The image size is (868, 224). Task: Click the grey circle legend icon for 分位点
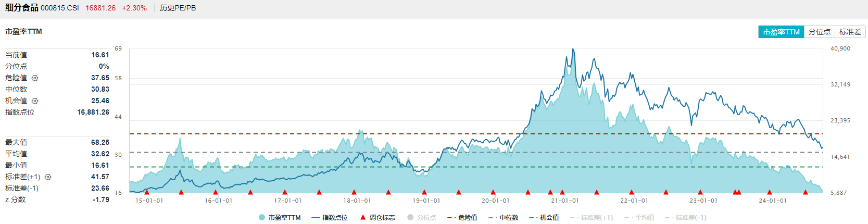[x=410, y=217]
